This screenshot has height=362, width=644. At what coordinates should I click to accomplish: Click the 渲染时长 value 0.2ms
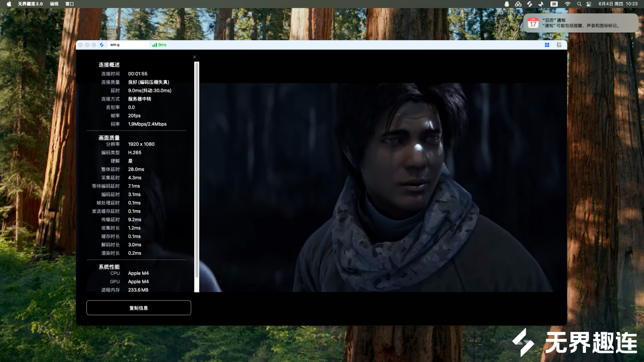pyautogui.click(x=135, y=253)
